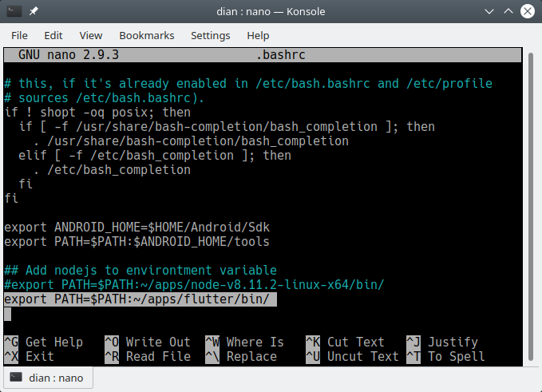
Task: Minimize the Konsole window
Action: point(487,12)
